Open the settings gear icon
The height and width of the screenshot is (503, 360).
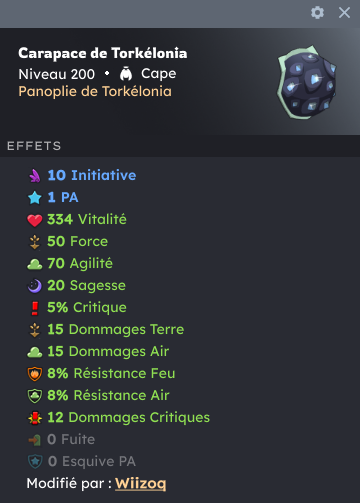317,13
